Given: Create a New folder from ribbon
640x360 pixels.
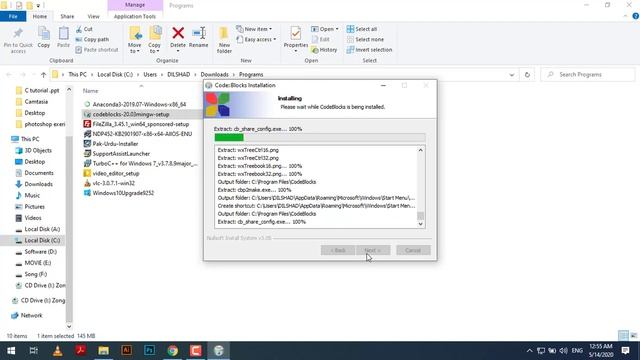Looking at the screenshot, I should [224, 40].
